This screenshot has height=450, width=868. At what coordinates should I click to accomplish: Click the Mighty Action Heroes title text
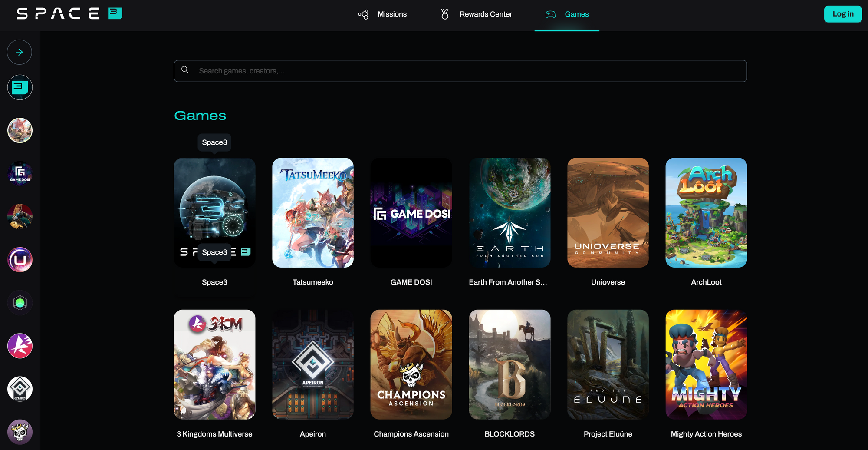(x=706, y=434)
